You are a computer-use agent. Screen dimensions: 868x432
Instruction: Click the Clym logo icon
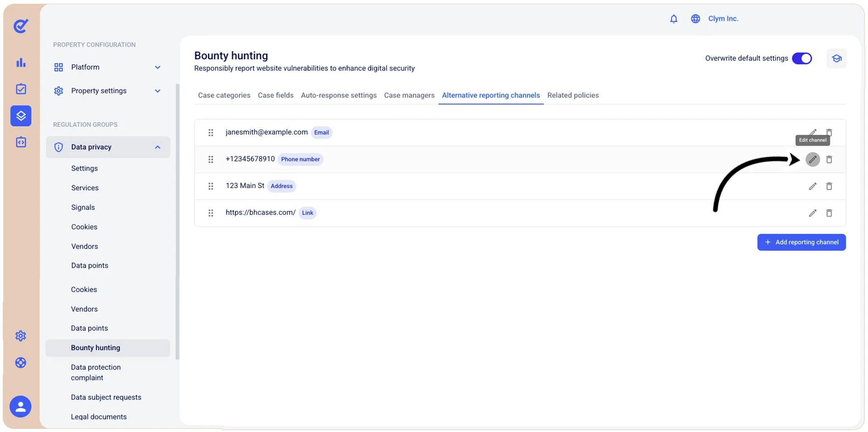coord(21,26)
